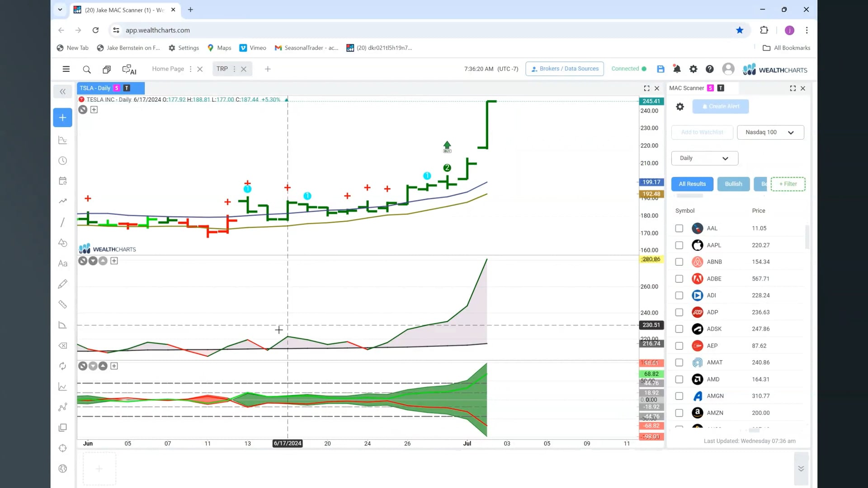
Task: Select the pencil freehand drawing tool
Action: pos(63,284)
